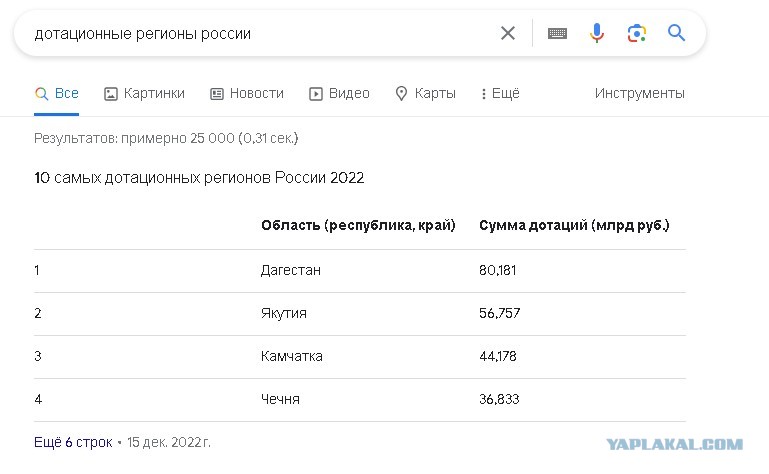769x474 pixels.
Task: Click the blue magnifier search button
Action: tap(676, 33)
